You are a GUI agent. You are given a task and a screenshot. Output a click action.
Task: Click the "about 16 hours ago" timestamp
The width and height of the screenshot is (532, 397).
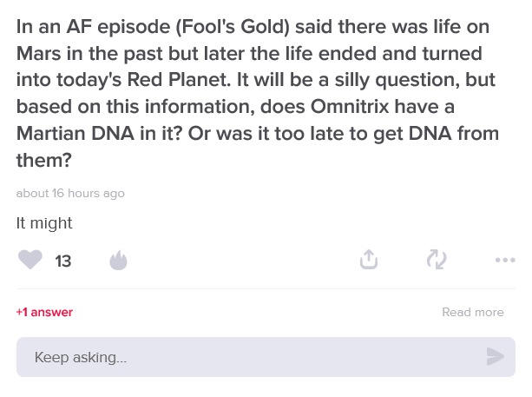(x=70, y=193)
